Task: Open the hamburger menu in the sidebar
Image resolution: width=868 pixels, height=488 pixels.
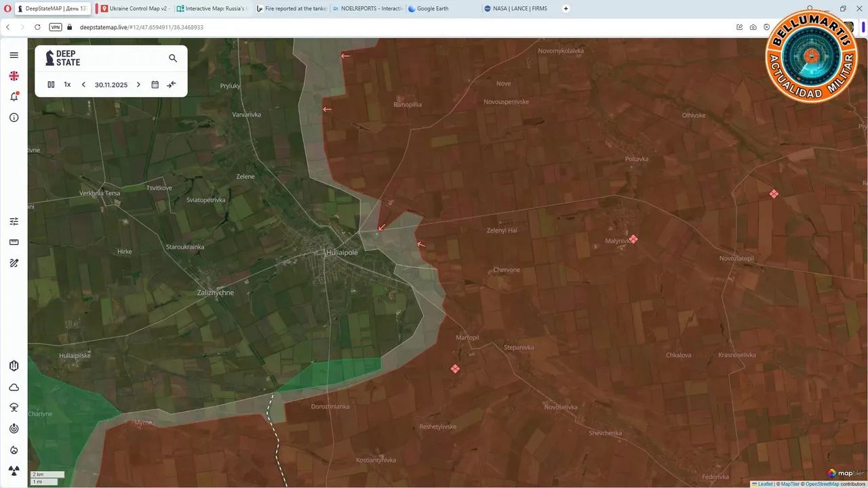Action: click(x=14, y=55)
